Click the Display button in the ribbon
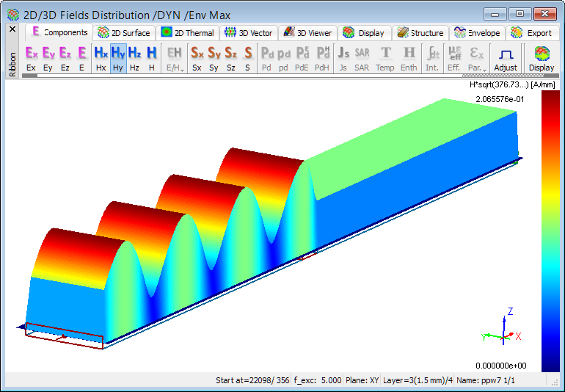This screenshot has width=565, height=392. click(542, 58)
